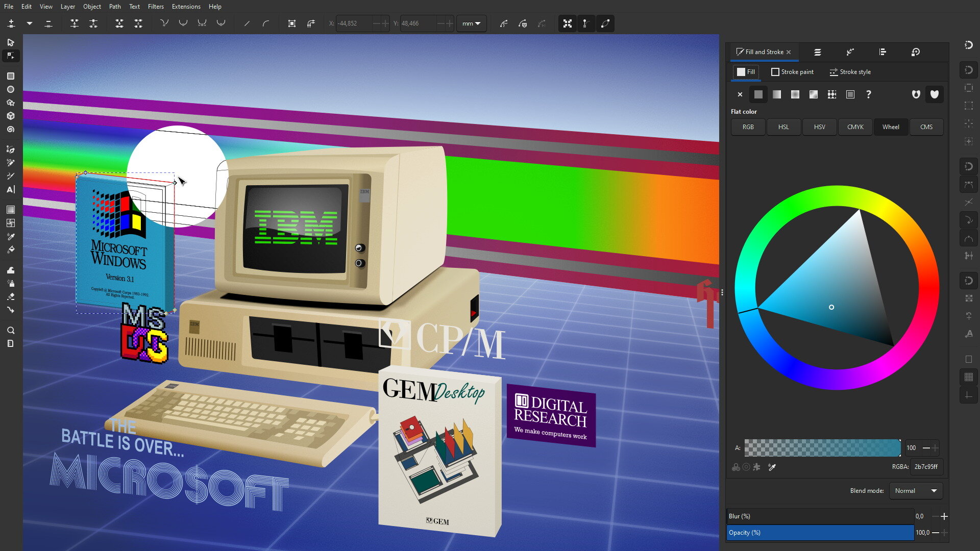Select the Star polygon tool
The width and height of the screenshot is (980, 551).
pyautogui.click(x=11, y=103)
